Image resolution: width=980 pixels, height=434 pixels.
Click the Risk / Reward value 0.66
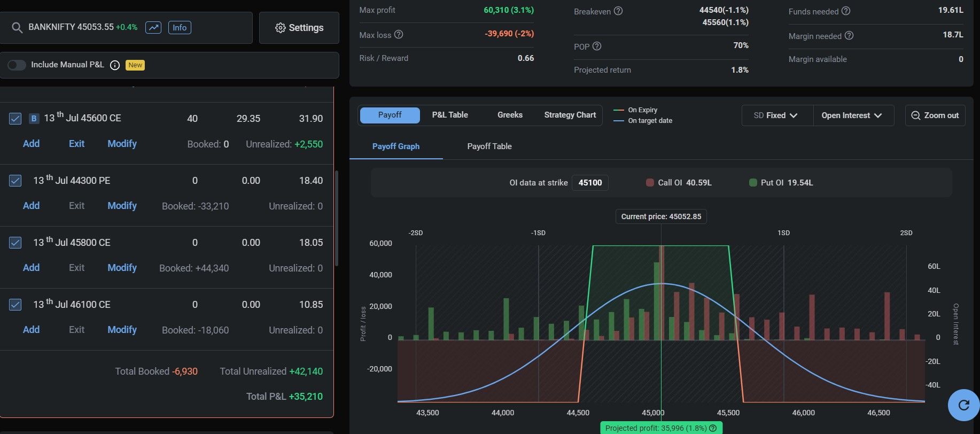coord(526,58)
